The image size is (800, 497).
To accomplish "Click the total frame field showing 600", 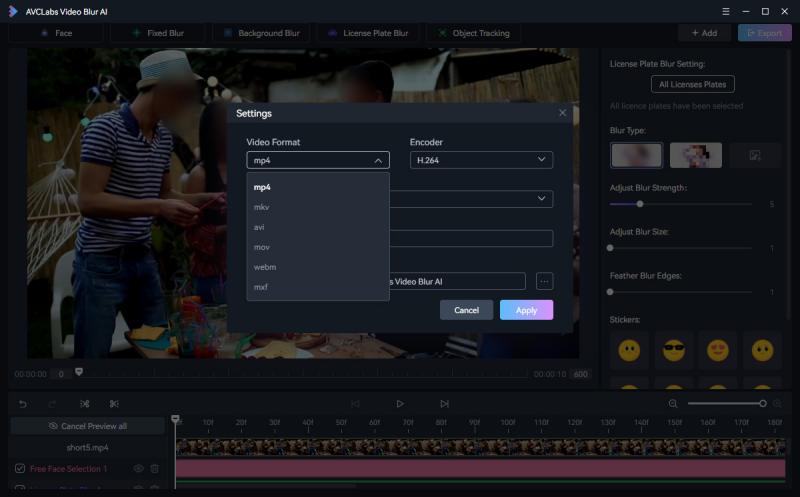I will 581,374.
